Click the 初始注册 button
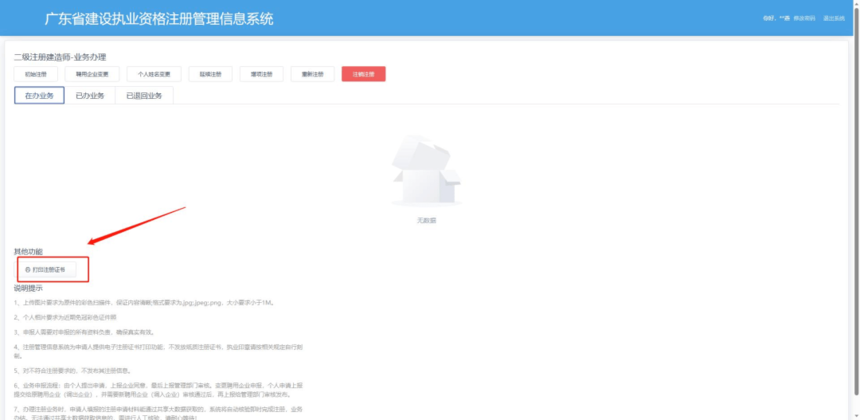Screen dimensions: 860x420 tap(36, 74)
